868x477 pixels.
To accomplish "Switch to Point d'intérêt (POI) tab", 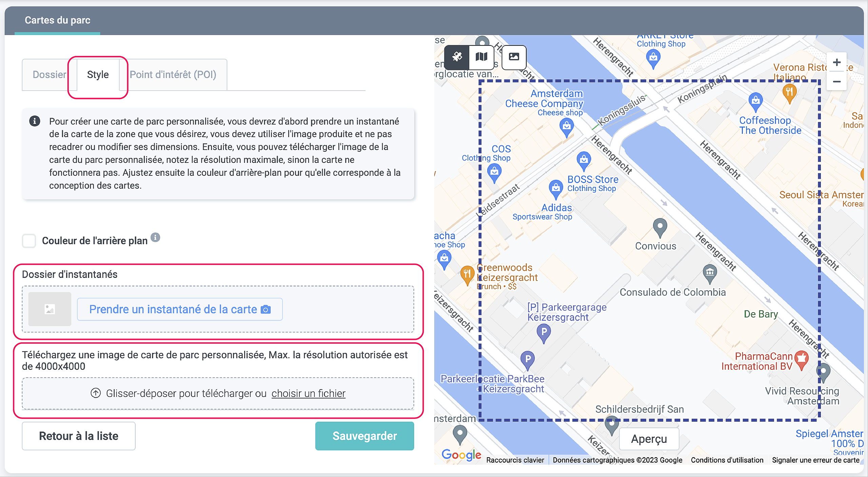I will [173, 75].
